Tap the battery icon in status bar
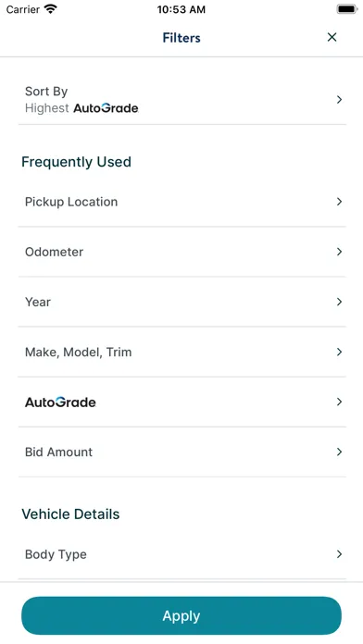 (x=347, y=9)
